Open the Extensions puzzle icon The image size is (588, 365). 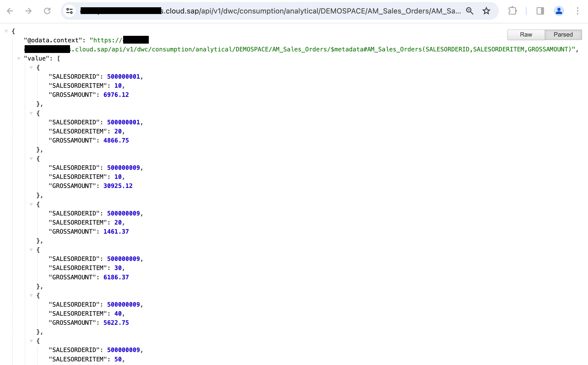click(512, 11)
